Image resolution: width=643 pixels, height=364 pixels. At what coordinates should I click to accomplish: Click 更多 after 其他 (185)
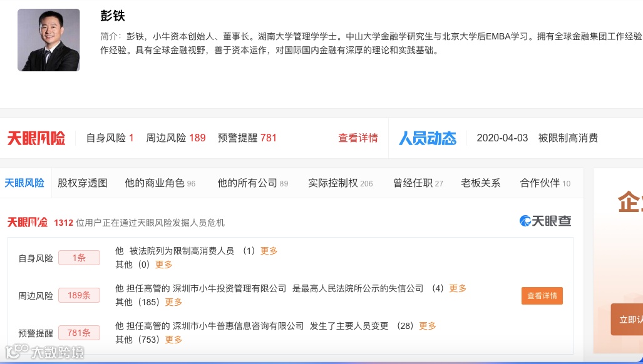tap(173, 302)
